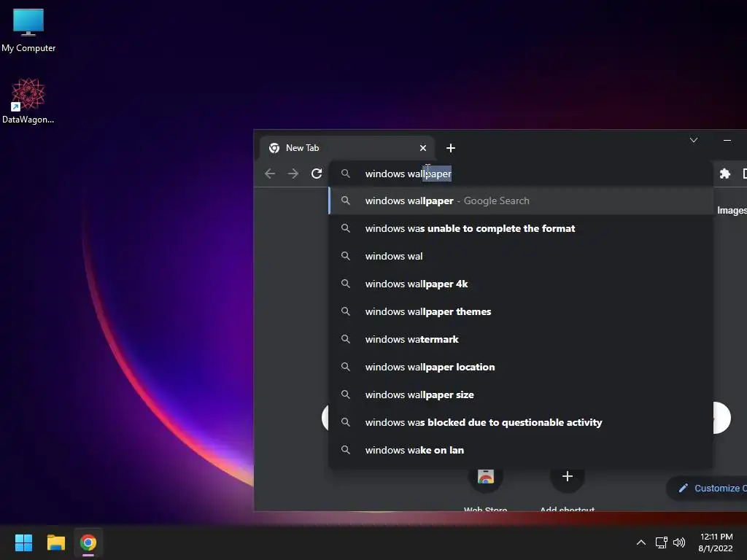Click the Chrome taskbar icon
This screenshot has height=560, width=747.
pos(88,542)
